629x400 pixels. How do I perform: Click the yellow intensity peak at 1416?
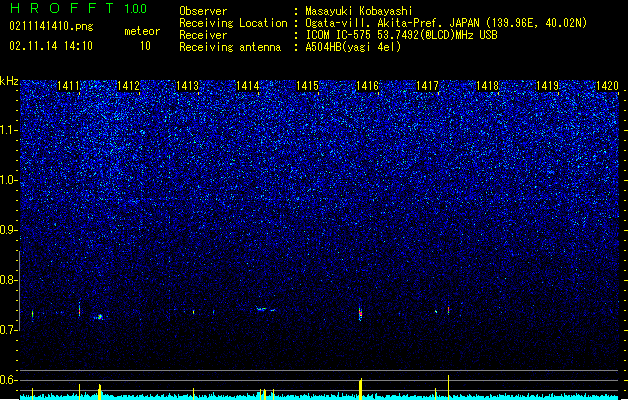pos(361,389)
